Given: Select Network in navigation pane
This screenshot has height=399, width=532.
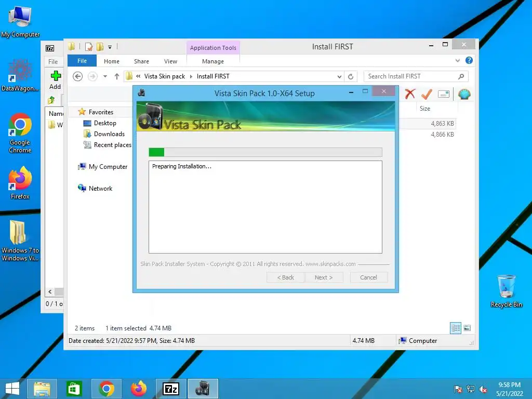Looking at the screenshot, I should tap(100, 188).
